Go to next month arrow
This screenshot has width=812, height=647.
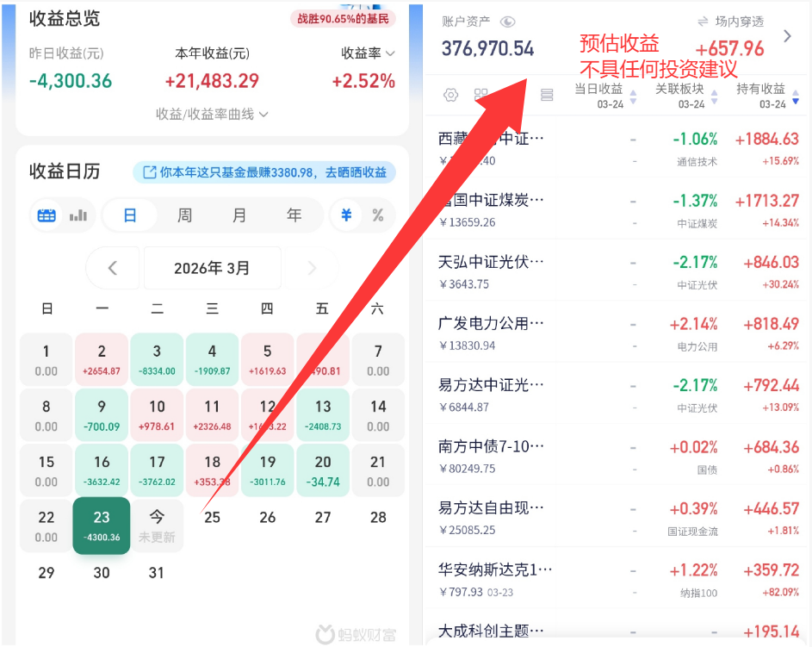(311, 268)
